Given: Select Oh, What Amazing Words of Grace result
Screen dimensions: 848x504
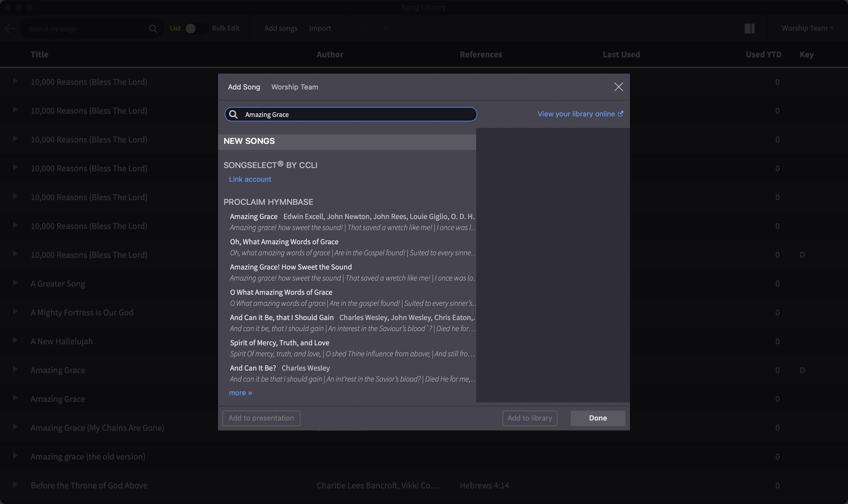Looking at the screenshot, I should 353,247.
